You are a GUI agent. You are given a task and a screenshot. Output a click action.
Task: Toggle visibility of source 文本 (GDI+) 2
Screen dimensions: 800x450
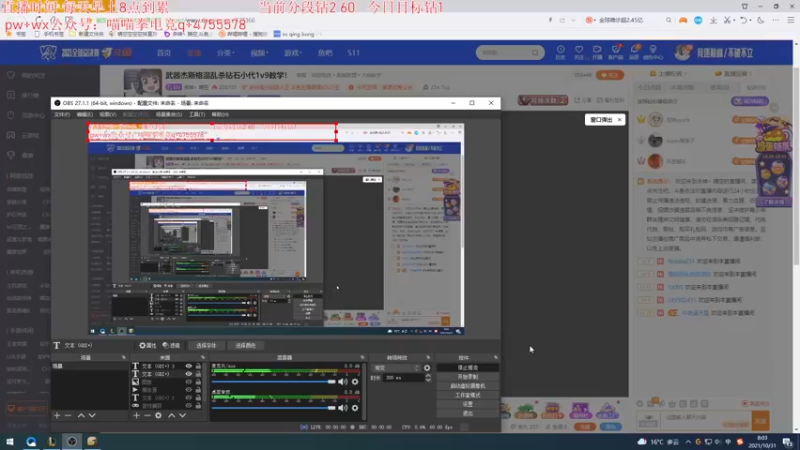189,397
